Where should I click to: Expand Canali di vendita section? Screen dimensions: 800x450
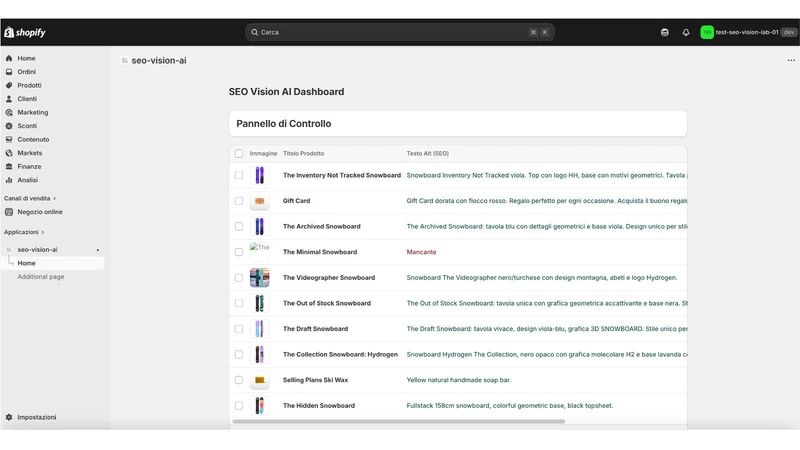pyautogui.click(x=30, y=198)
